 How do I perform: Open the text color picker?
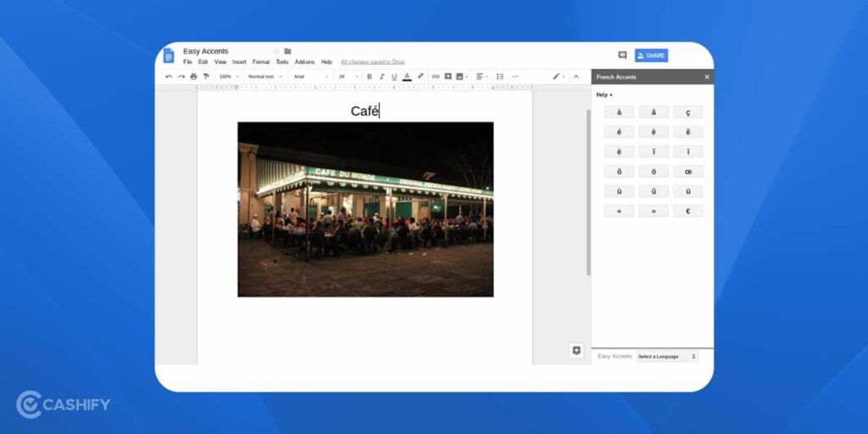coord(407,76)
